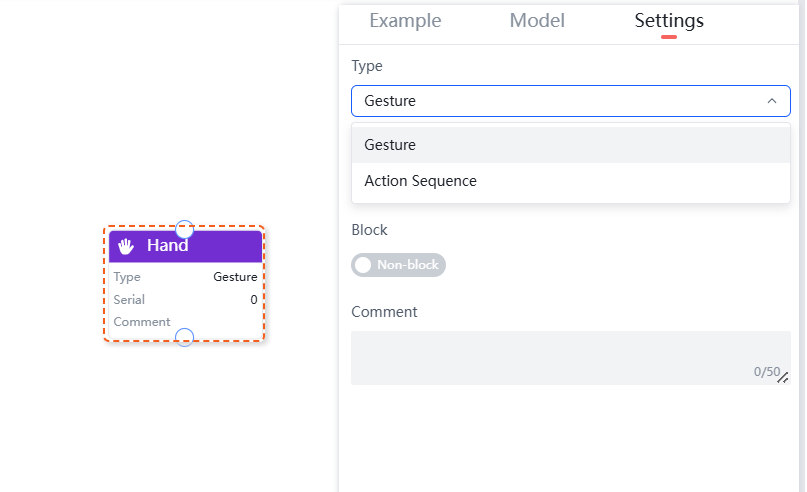Click the Comment box resize handle

pos(783,378)
